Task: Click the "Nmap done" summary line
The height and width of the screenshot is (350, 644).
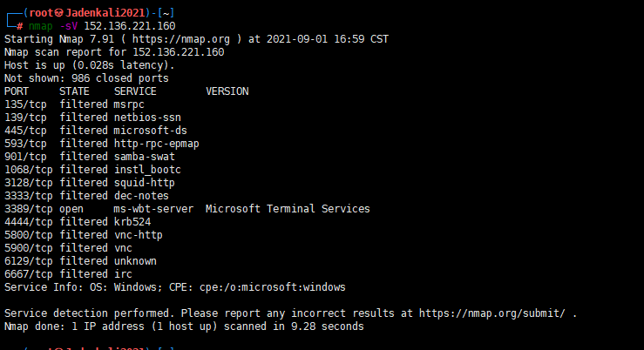Action: click(184, 326)
